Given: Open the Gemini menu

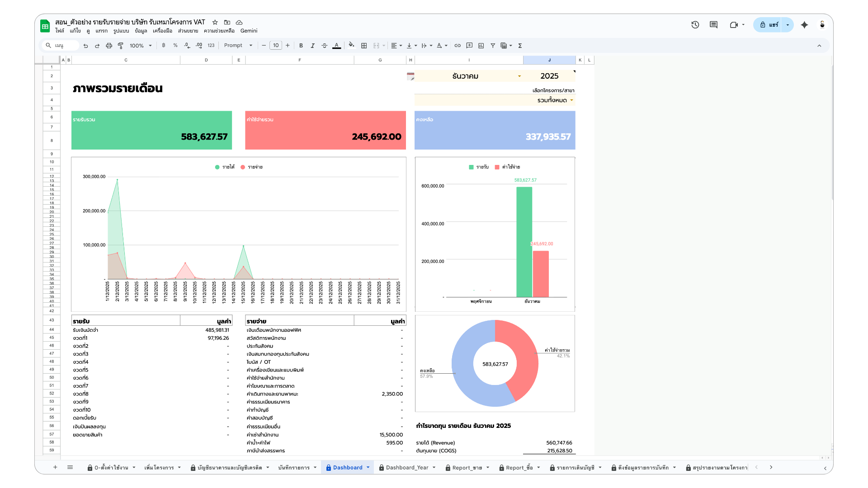Looking at the screenshot, I should (x=249, y=31).
